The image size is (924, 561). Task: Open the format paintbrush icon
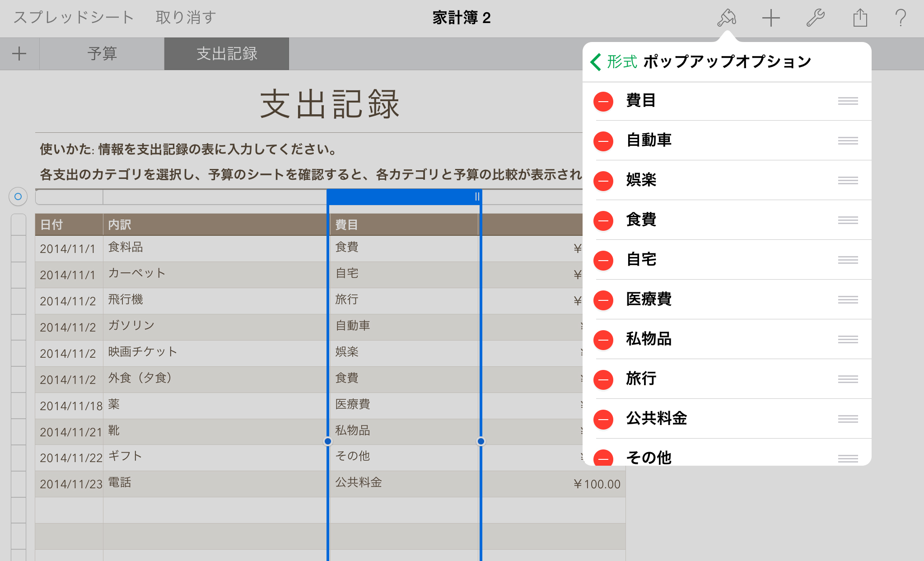point(727,18)
